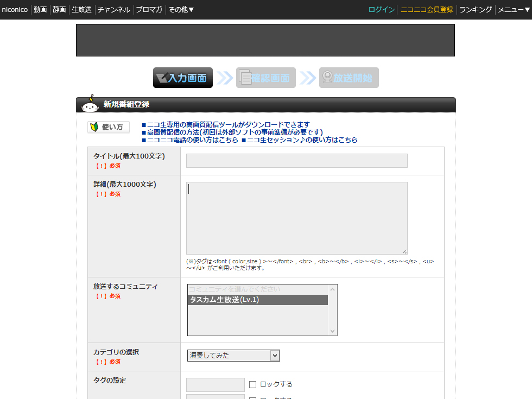The image size is (532, 399).
Task: Open the ニコ生セッション♪の使い方 link
Action: (300, 140)
